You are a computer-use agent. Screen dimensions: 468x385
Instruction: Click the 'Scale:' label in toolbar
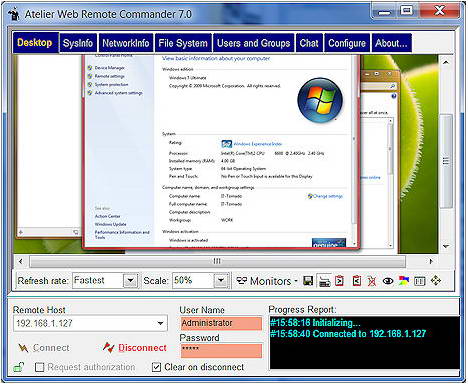(156, 281)
